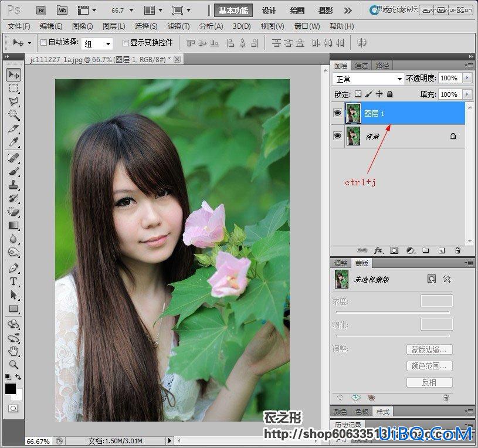Open the layers panel options menu
The width and height of the screenshot is (478, 448).
click(469, 65)
